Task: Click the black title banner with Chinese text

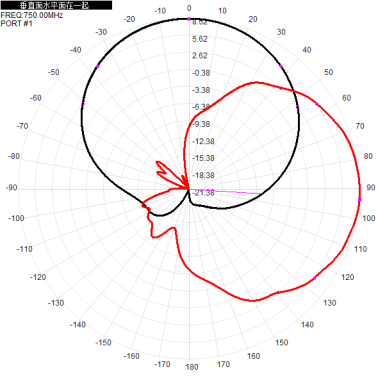Action: pos(56,5)
